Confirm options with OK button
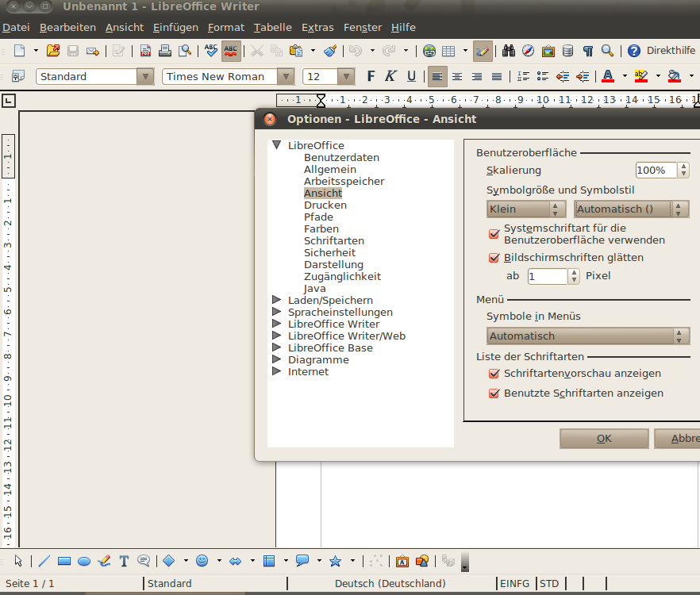 click(604, 439)
